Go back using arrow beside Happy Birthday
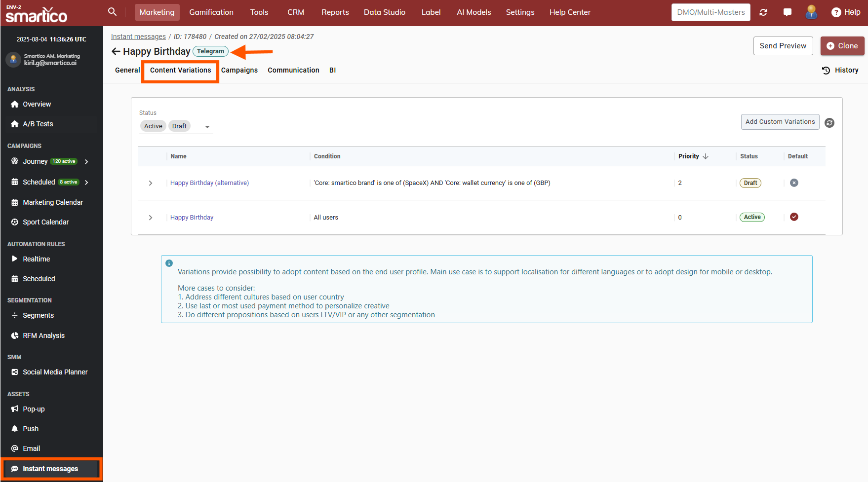The width and height of the screenshot is (868, 482). 116,51
